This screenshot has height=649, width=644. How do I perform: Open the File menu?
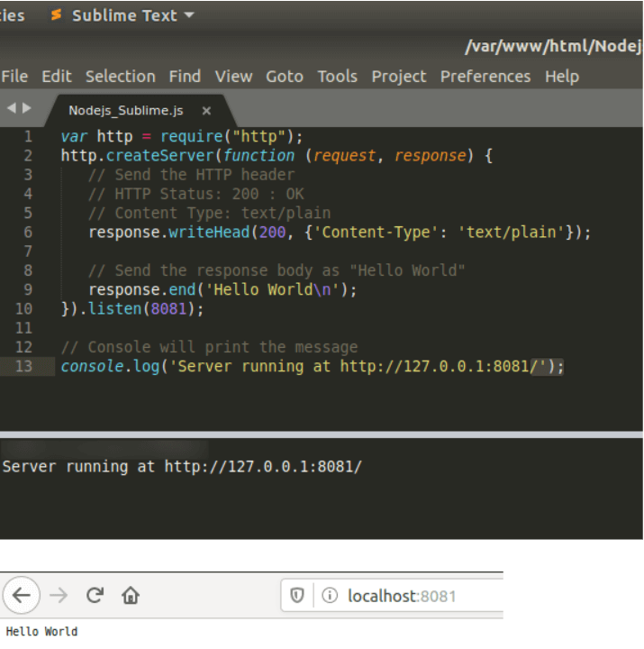pyautogui.click(x=14, y=77)
